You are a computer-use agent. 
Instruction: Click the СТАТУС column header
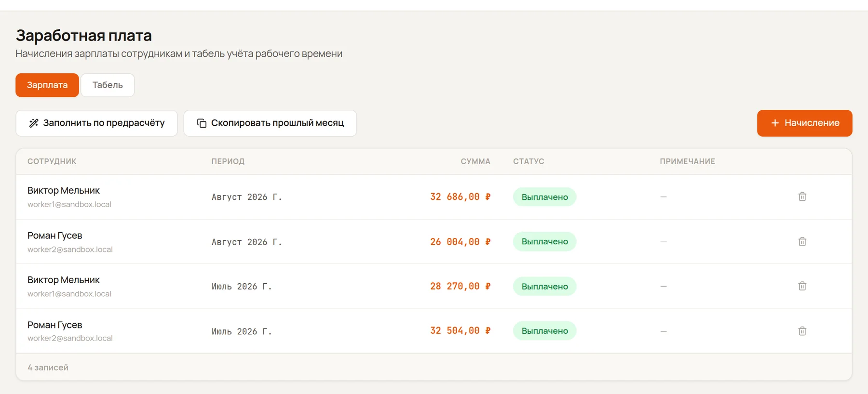529,161
